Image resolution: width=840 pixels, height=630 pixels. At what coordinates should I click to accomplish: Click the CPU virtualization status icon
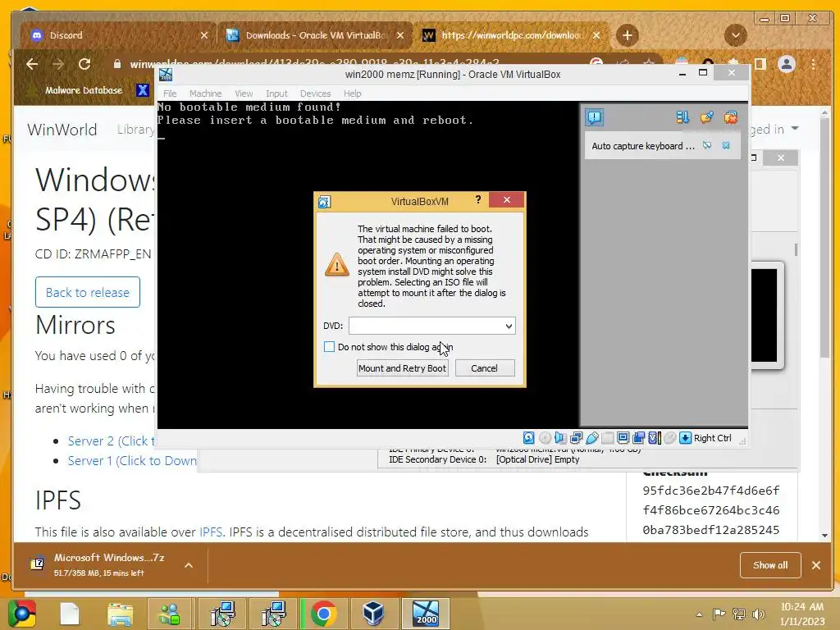655,438
